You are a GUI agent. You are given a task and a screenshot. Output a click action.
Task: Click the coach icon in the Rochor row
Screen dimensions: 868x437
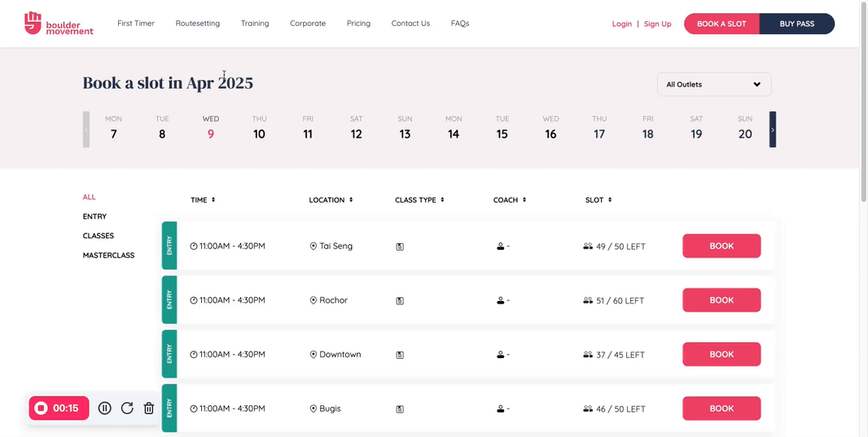501,300
